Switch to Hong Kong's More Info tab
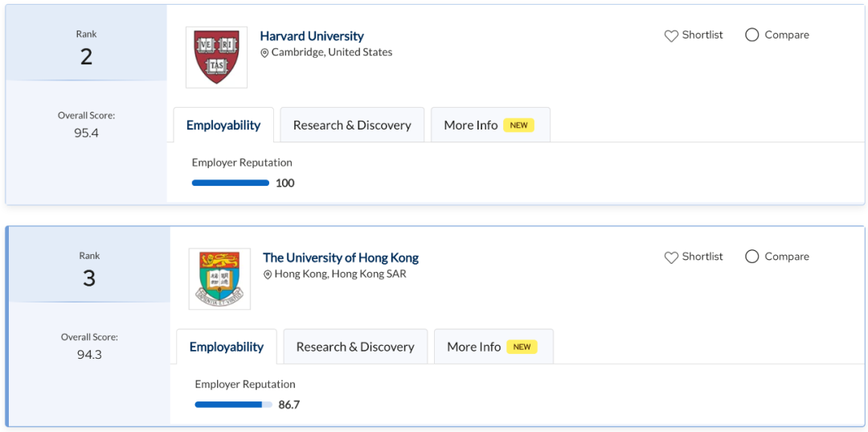The height and width of the screenshot is (432, 868). click(493, 347)
